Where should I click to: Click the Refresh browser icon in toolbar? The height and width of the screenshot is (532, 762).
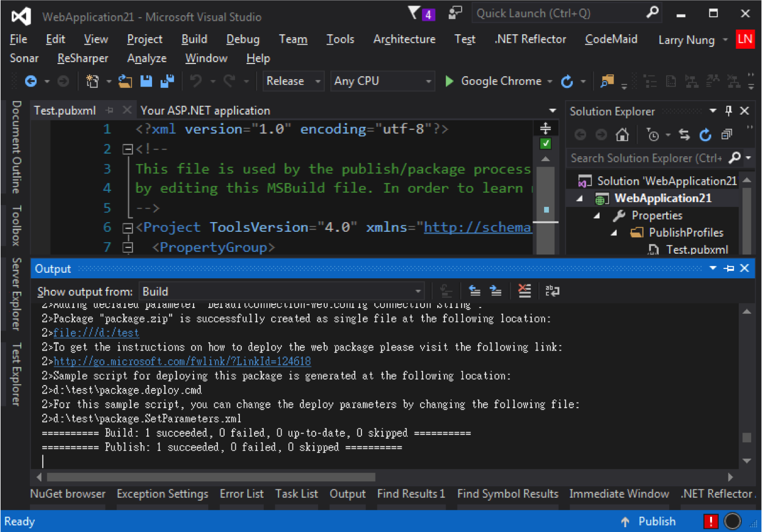pyautogui.click(x=567, y=81)
